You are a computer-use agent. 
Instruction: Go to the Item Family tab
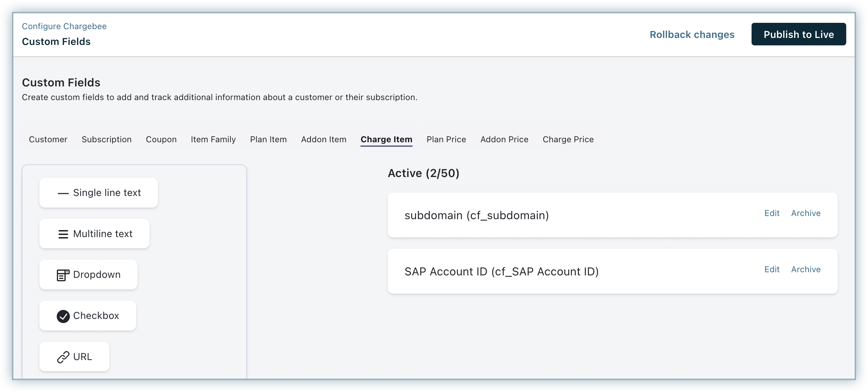(x=213, y=139)
